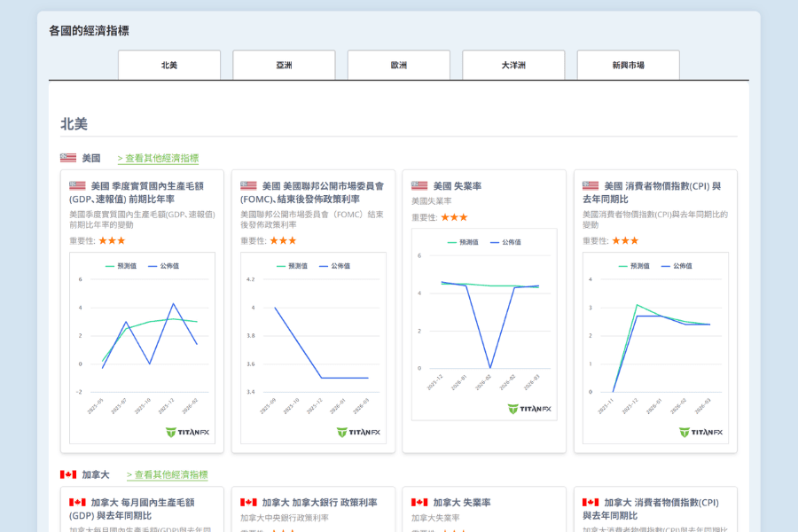Screen dimensions: 798x532
Task: Toggle 公佈值 legend in 美國失業率 chart
Action: click(507, 242)
